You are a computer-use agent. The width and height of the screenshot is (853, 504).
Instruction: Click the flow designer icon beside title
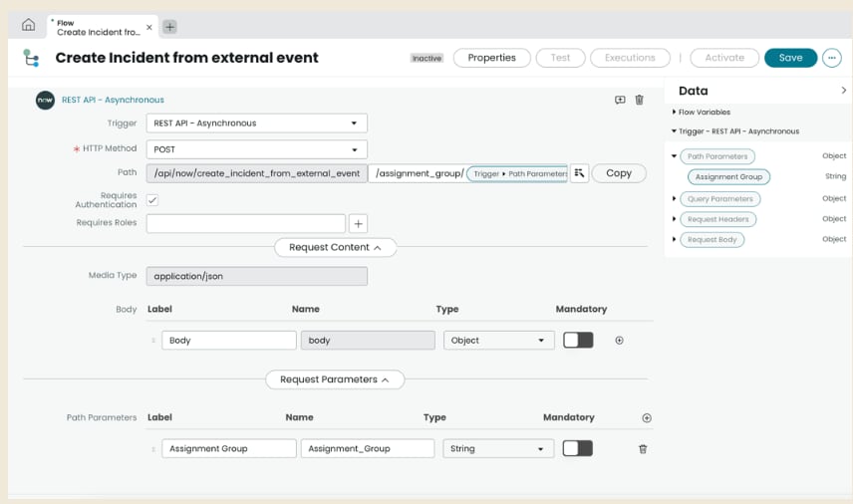(32, 58)
